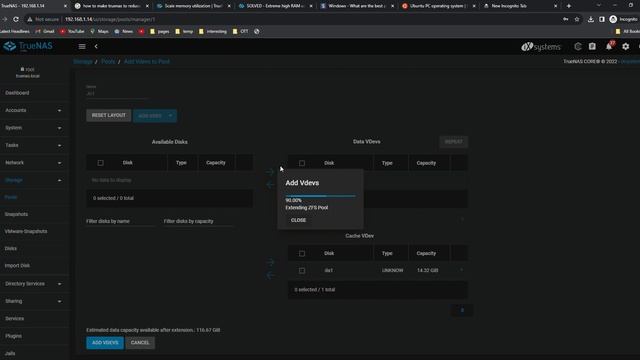Viewport: 640px width, 360px height.
Task: Open the settings gear icon in top bar
Action: click(x=626, y=47)
